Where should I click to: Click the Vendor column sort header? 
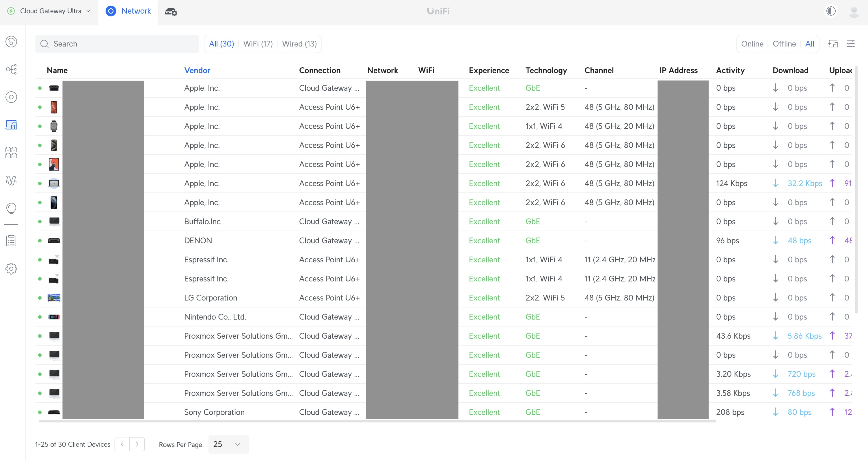198,70
